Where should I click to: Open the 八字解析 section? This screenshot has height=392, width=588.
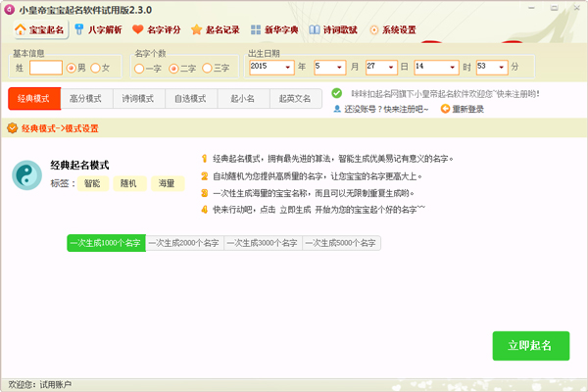[x=98, y=29]
